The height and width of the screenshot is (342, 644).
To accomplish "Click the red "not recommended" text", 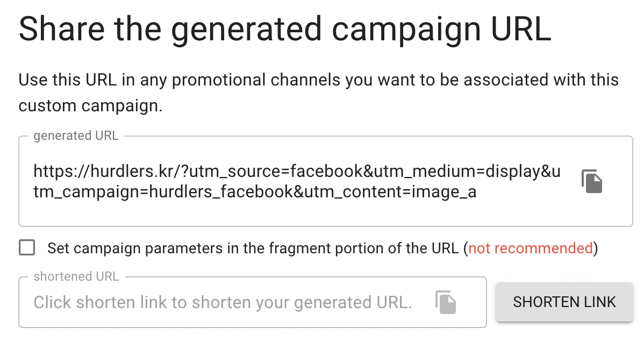I will click(531, 248).
